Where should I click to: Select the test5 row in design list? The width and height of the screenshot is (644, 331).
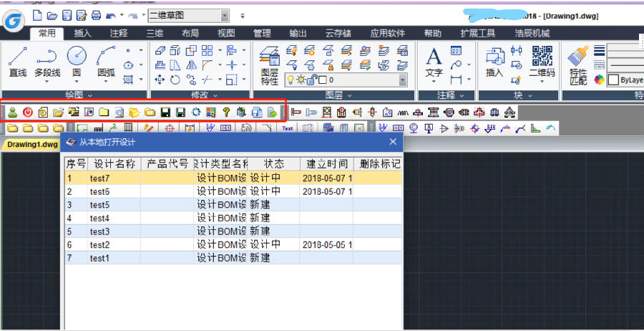point(99,205)
